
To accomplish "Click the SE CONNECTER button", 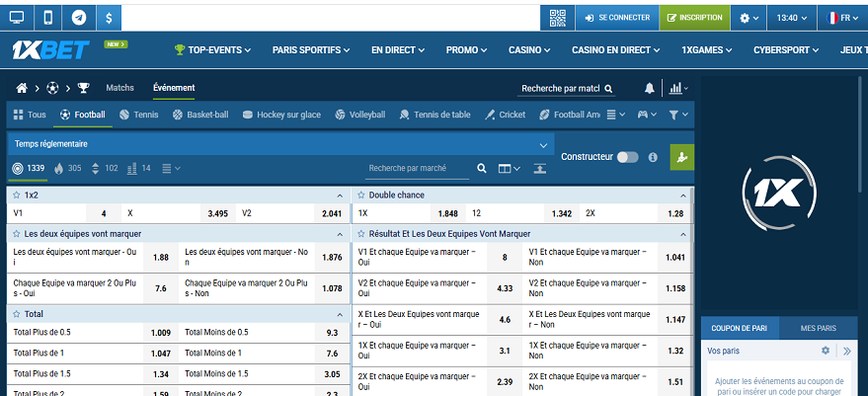I will (617, 18).
